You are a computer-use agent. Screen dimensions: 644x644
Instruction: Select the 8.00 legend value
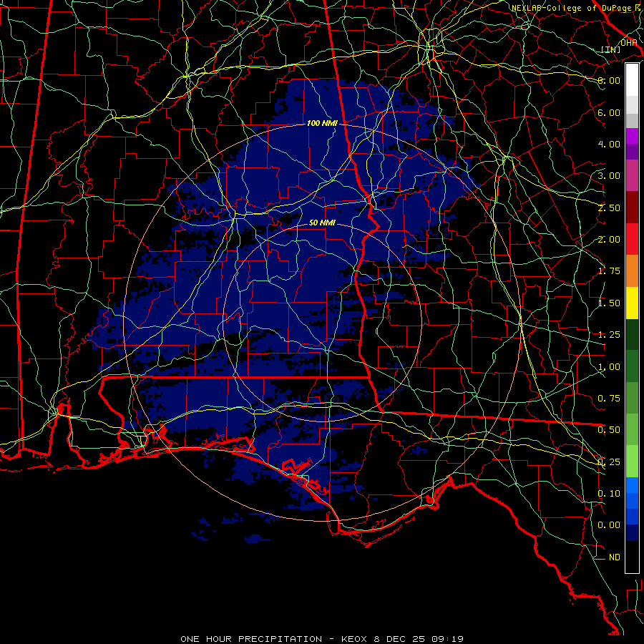[x=609, y=80]
